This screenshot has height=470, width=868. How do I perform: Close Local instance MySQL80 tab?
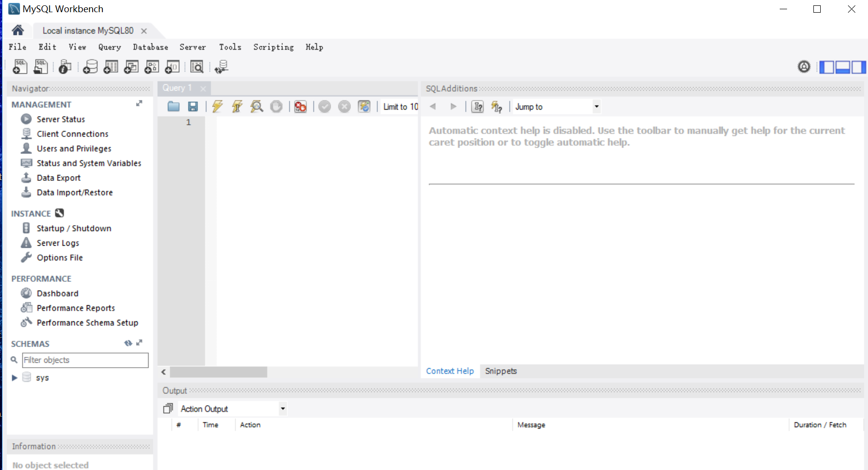point(144,31)
